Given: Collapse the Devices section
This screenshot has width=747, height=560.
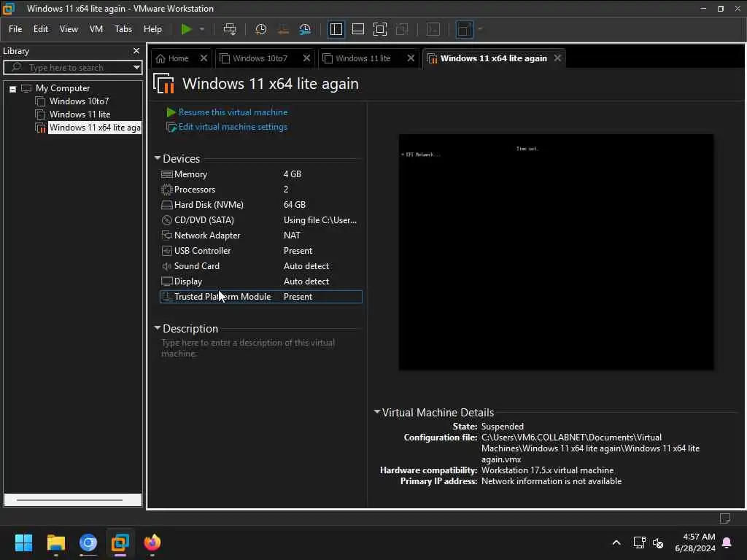Looking at the screenshot, I should [158, 158].
